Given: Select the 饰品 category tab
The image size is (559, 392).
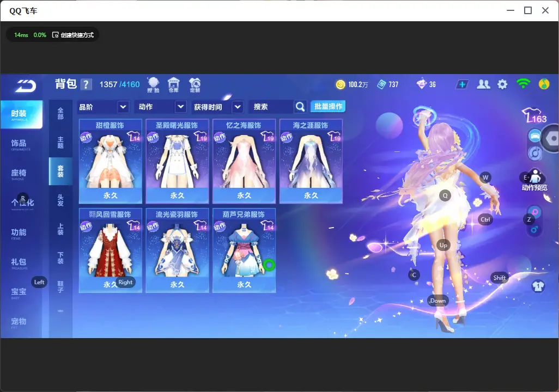Looking at the screenshot, I should (19, 144).
